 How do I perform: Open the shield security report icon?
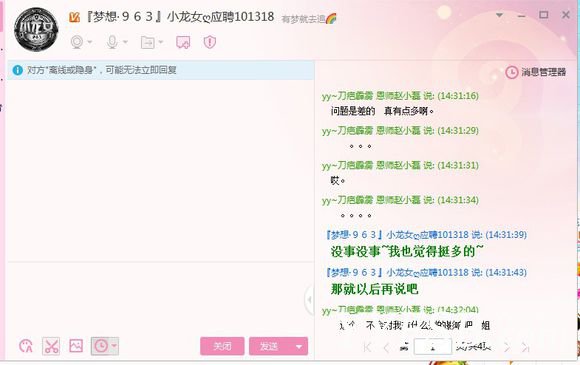(x=210, y=42)
